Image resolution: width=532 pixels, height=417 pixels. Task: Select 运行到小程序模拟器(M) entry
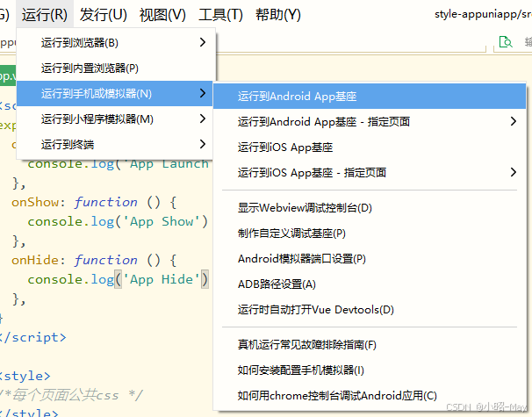(115, 119)
